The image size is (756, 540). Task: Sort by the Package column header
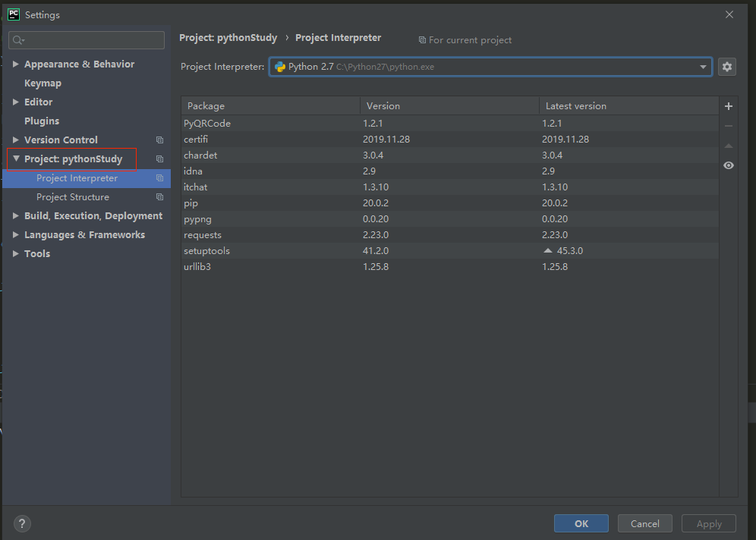coord(270,106)
